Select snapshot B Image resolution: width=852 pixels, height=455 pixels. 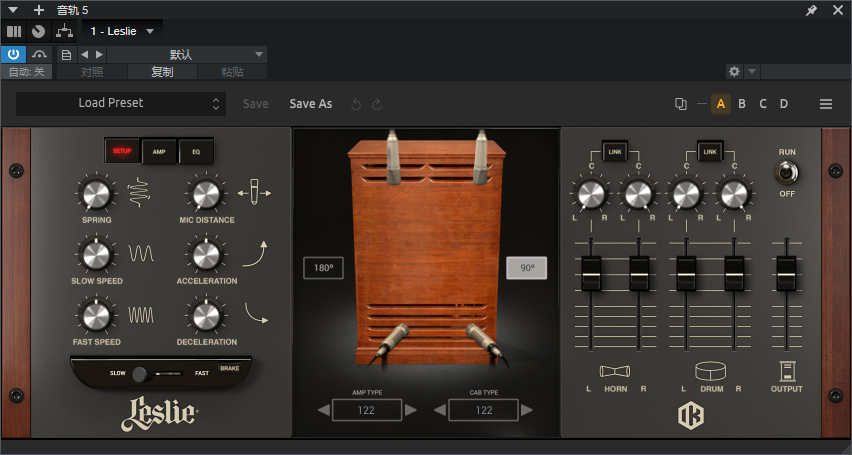[x=742, y=104]
